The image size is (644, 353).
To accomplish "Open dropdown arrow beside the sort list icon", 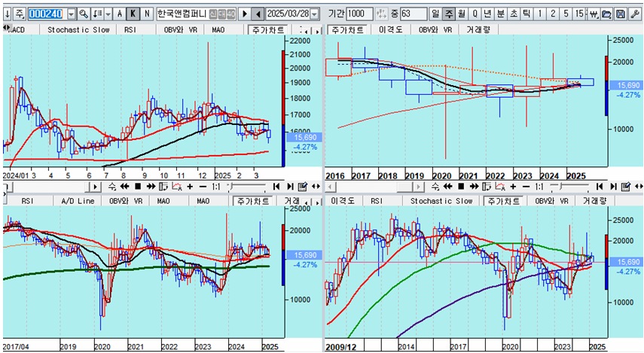I will [x=108, y=14].
